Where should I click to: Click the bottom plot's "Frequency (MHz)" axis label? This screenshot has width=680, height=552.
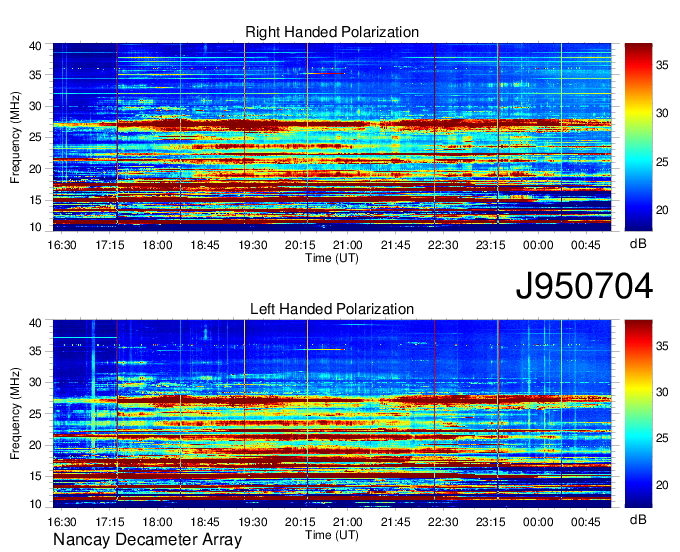15,414
